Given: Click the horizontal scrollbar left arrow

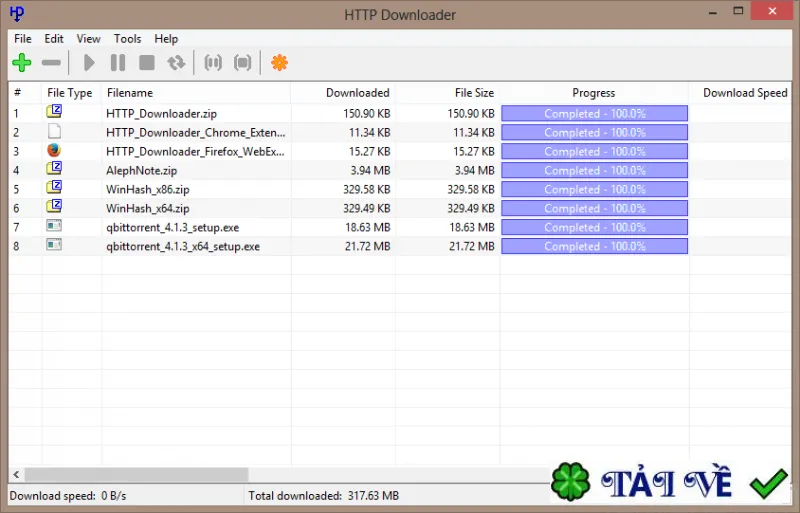Looking at the screenshot, I should (x=16, y=475).
